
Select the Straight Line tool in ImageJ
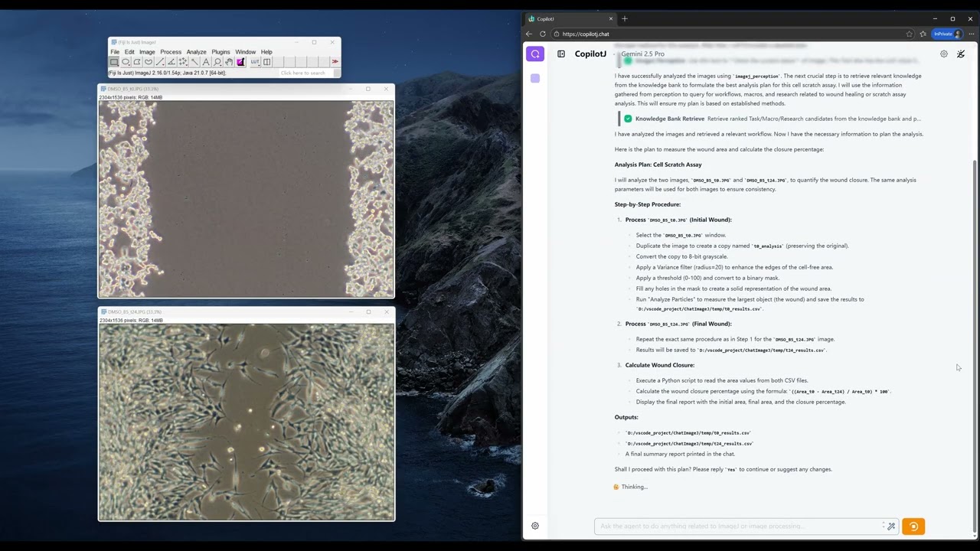pos(160,62)
